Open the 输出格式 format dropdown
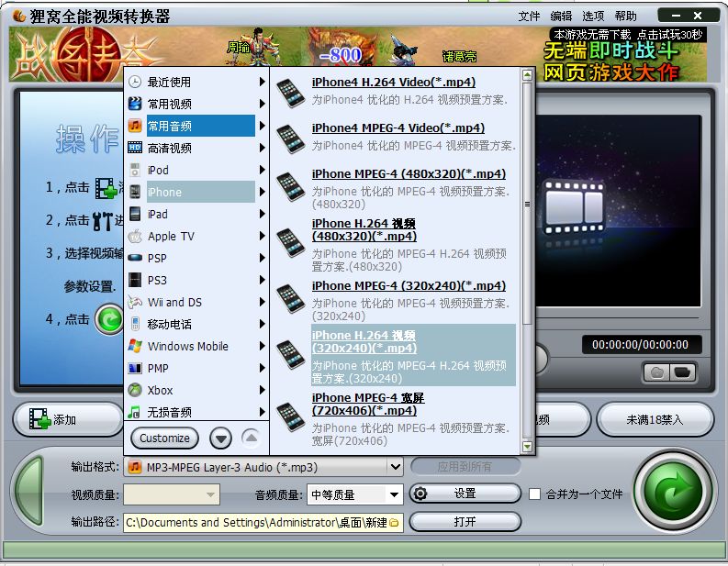The image size is (728, 566). [395, 467]
